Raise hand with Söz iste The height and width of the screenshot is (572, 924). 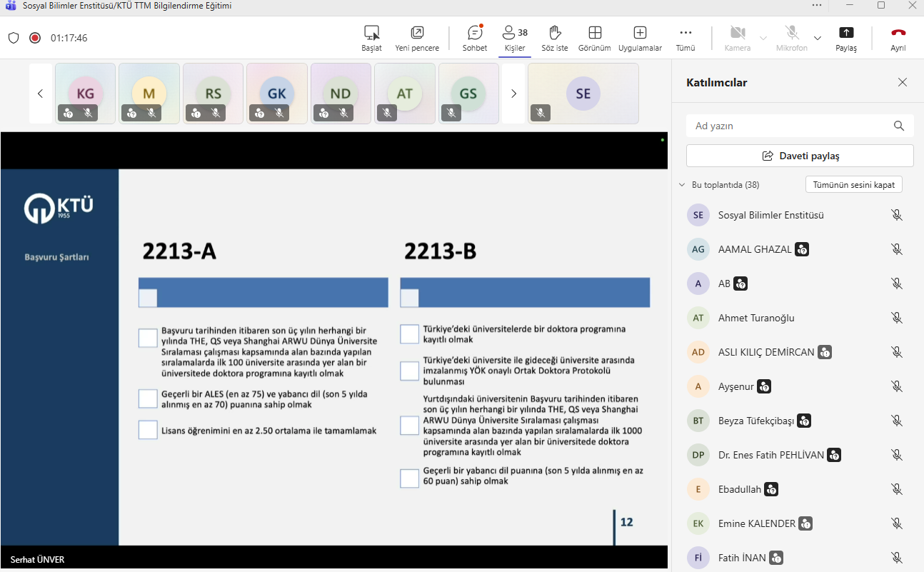554,34
